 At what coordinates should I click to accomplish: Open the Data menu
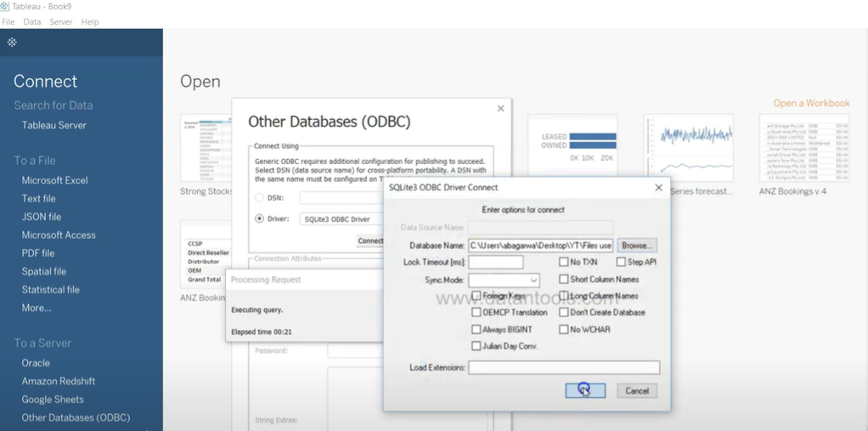tap(31, 21)
